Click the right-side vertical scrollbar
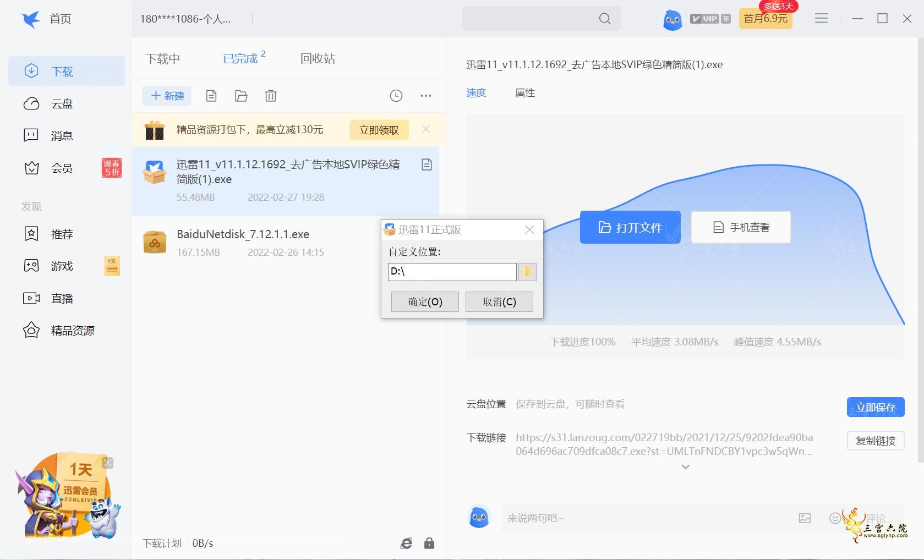 [921, 250]
